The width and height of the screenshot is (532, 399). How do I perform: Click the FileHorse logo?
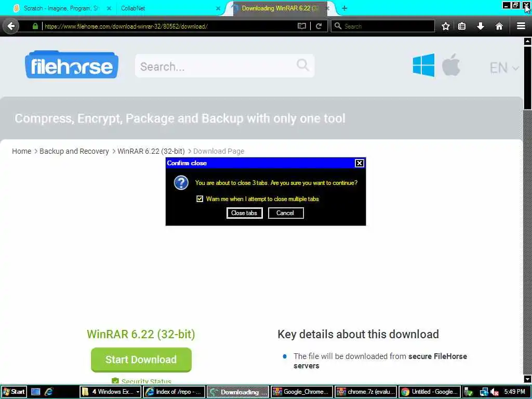[72, 64]
